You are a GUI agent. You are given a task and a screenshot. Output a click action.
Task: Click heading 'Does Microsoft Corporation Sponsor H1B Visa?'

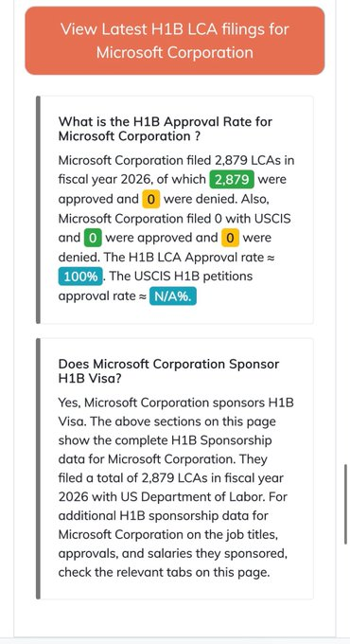pos(168,371)
